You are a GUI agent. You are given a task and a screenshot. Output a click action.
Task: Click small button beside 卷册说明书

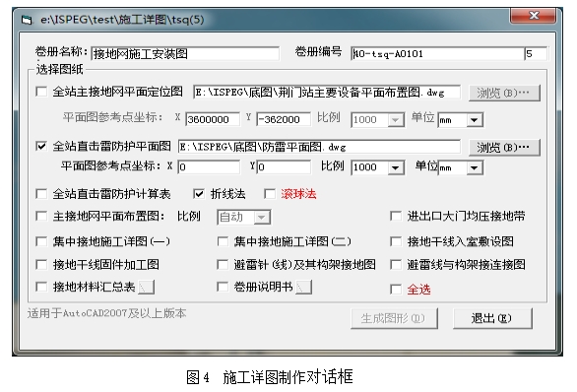click(304, 287)
